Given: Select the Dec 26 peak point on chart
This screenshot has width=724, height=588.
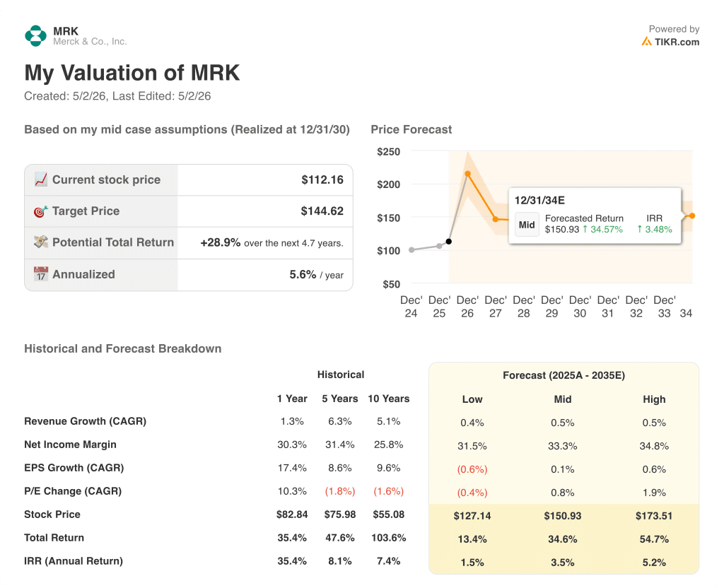Looking at the screenshot, I should [468, 174].
